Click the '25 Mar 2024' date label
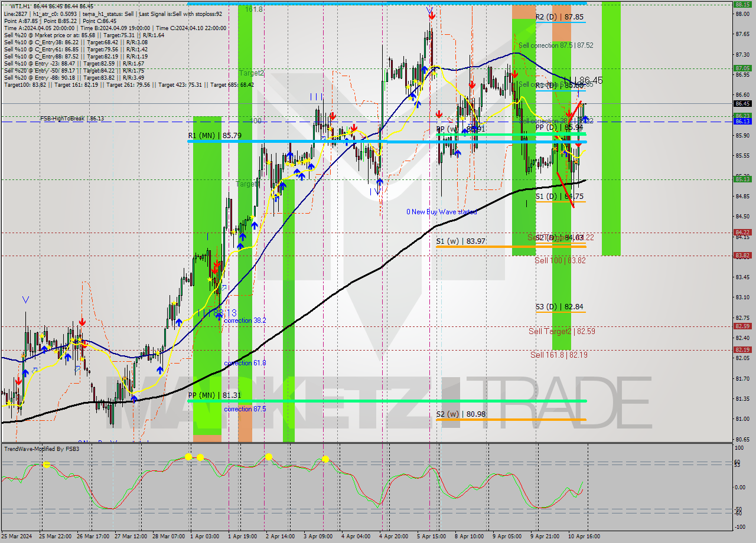Screen dimensions: 756x543 (15, 536)
